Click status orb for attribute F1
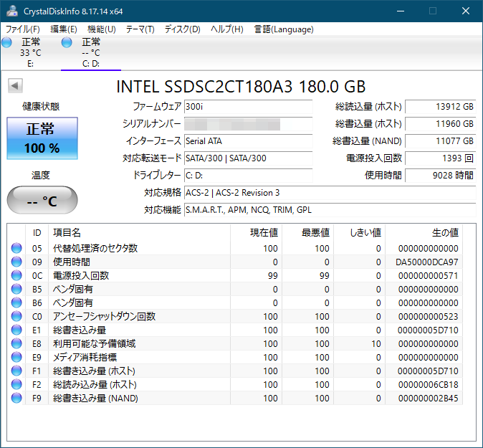 [x=16, y=371]
